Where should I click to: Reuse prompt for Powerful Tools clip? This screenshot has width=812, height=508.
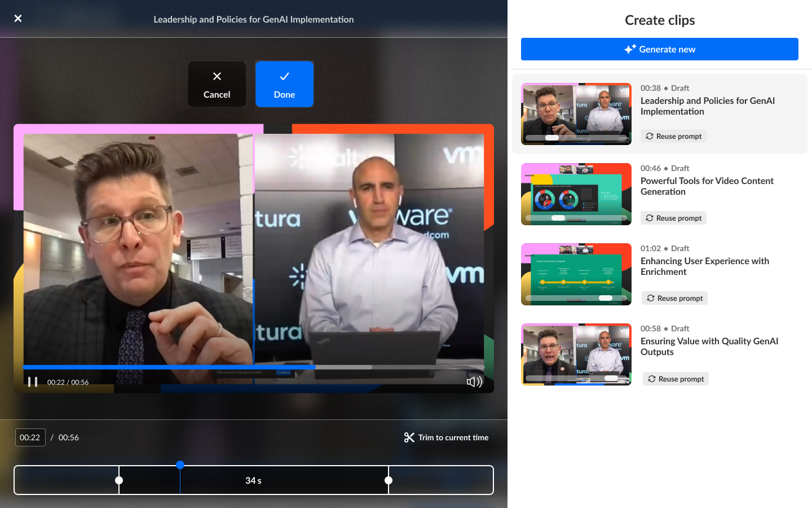pyautogui.click(x=673, y=218)
